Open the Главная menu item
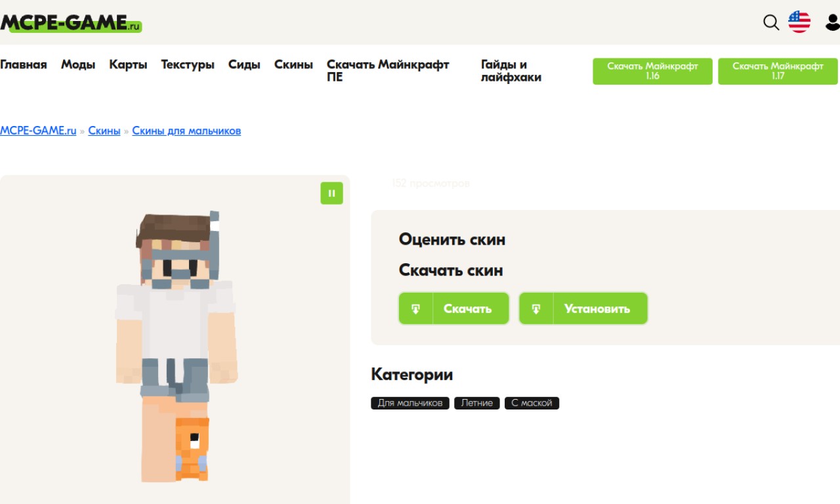840x504 pixels. pos(24,64)
